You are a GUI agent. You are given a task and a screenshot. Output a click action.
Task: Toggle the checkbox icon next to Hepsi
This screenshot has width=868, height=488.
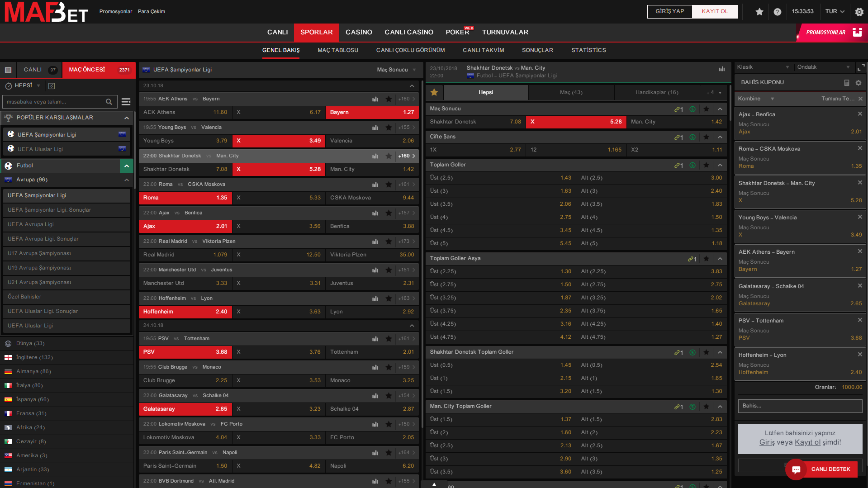[x=52, y=86]
